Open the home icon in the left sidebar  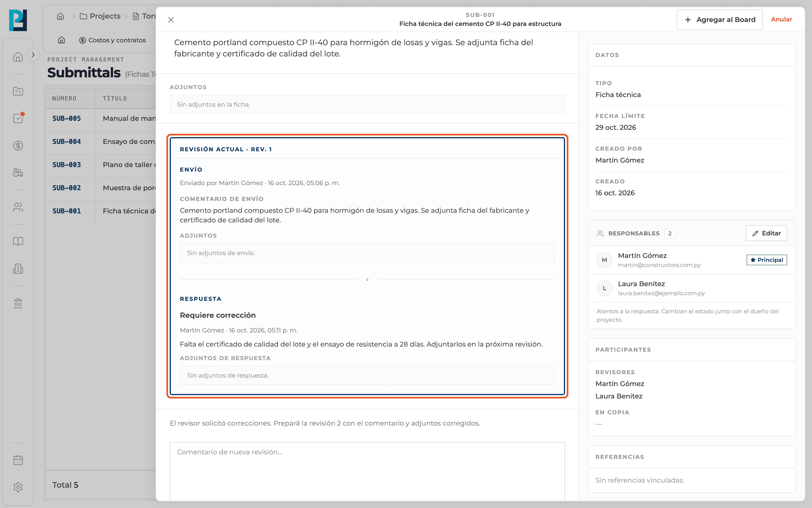point(18,56)
